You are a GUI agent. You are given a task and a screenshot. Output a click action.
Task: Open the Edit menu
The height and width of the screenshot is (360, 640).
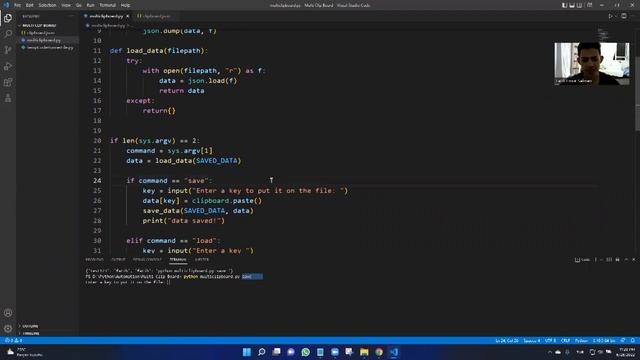coord(29,5)
